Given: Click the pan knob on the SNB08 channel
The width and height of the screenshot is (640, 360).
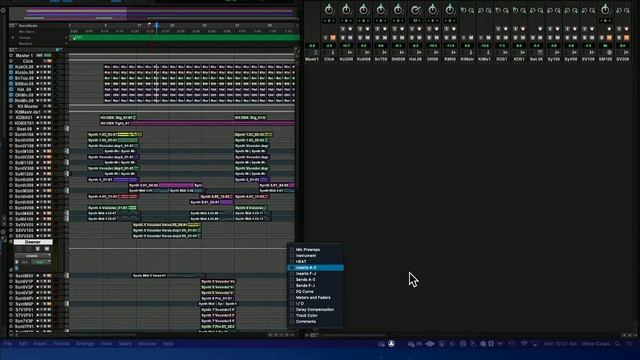Looking at the screenshot, I should [x=398, y=9].
